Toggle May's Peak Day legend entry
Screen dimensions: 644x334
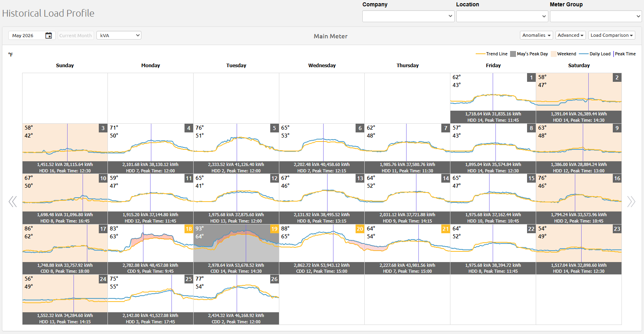tap(529, 54)
